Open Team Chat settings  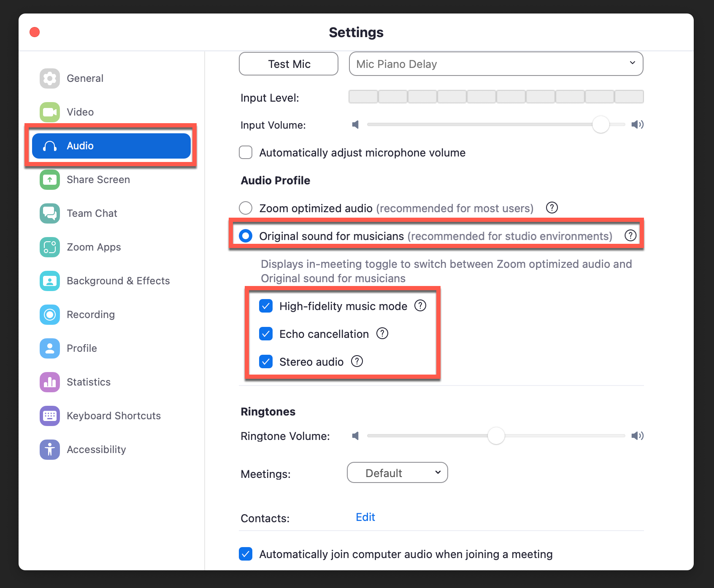point(111,213)
